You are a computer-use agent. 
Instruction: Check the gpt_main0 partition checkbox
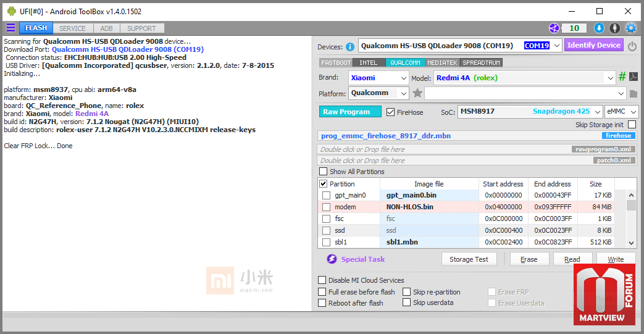click(326, 195)
